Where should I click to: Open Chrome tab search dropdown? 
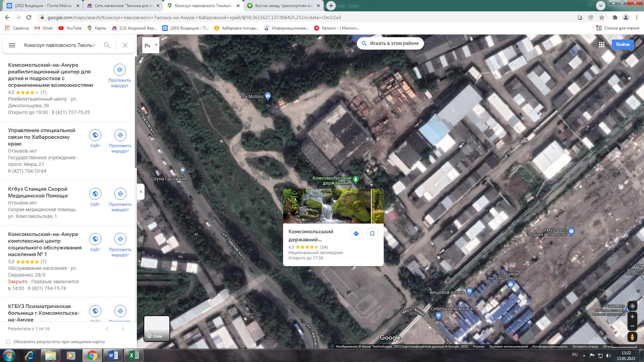[x=600, y=5]
